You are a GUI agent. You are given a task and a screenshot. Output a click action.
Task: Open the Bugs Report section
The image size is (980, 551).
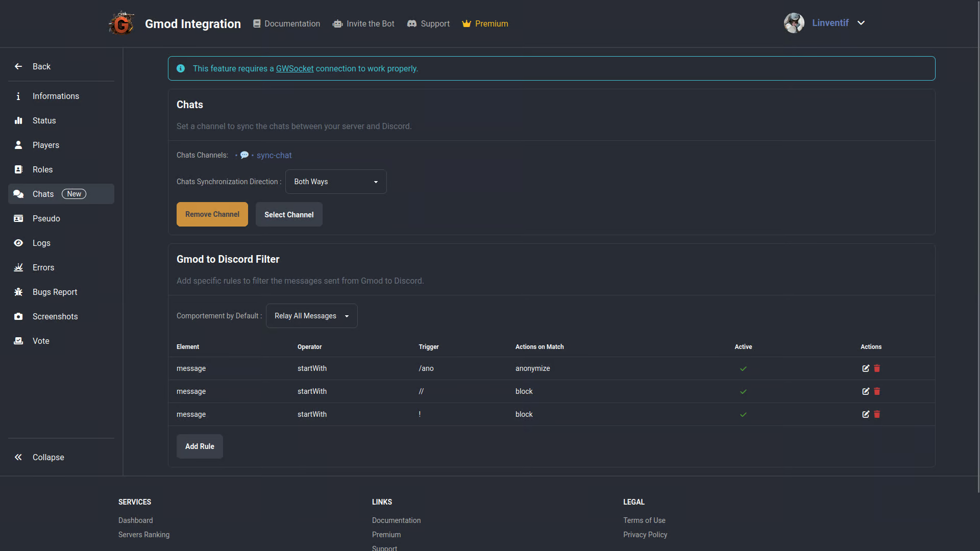pyautogui.click(x=61, y=292)
